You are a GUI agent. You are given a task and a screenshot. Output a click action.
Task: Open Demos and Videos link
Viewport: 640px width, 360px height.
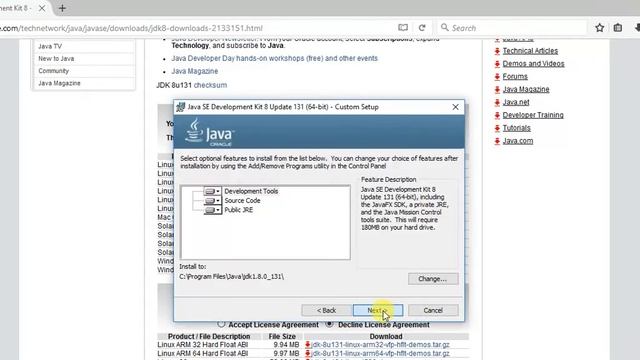pyautogui.click(x=533, y=64)
